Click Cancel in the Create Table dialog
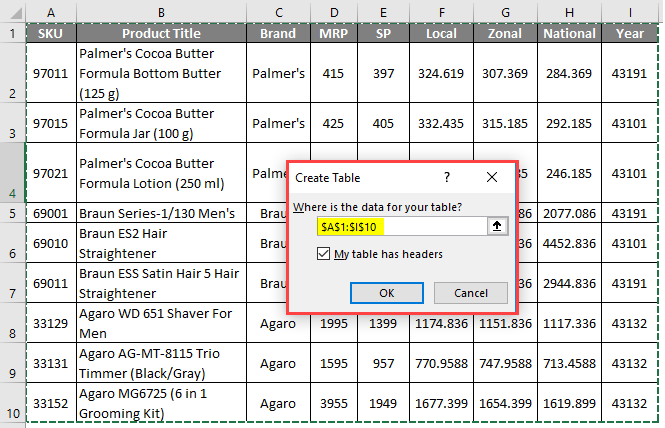 click(471, 293)
